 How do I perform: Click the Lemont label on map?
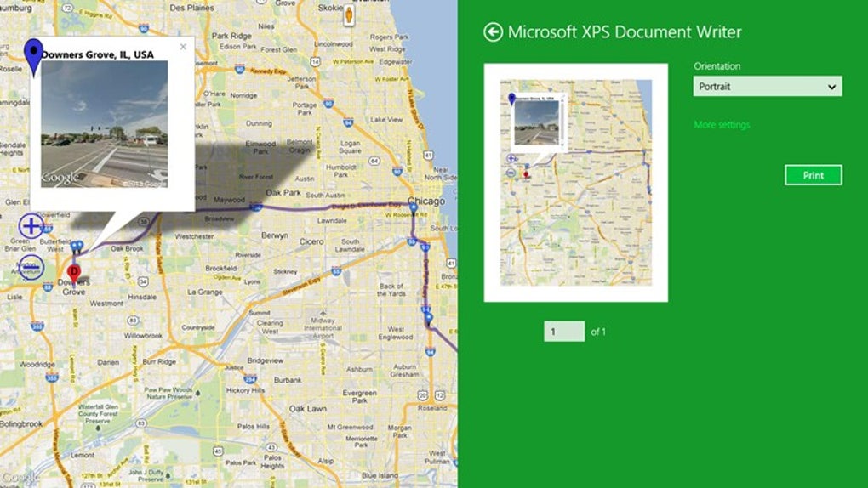(x=82, y=456)
